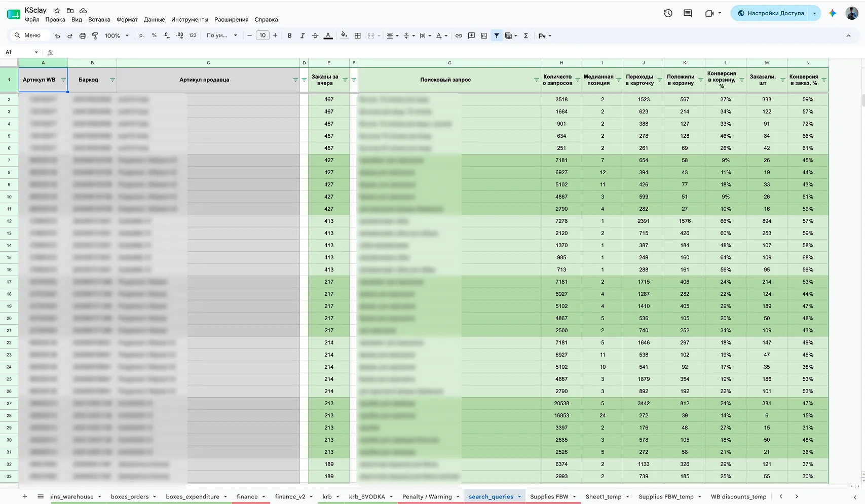The width and height of the screenshot is (865, 504).
Task: Open text wrapping dropdown
Action: (425, 36)
